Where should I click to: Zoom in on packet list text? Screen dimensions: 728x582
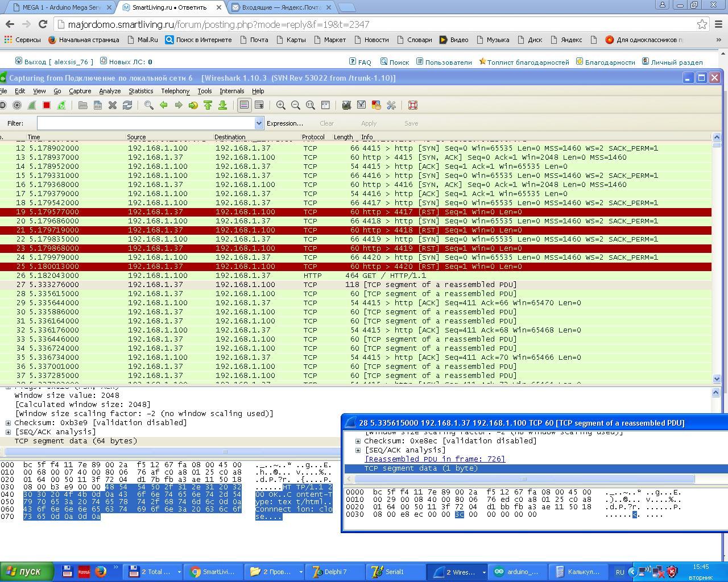tap(281, 105)
